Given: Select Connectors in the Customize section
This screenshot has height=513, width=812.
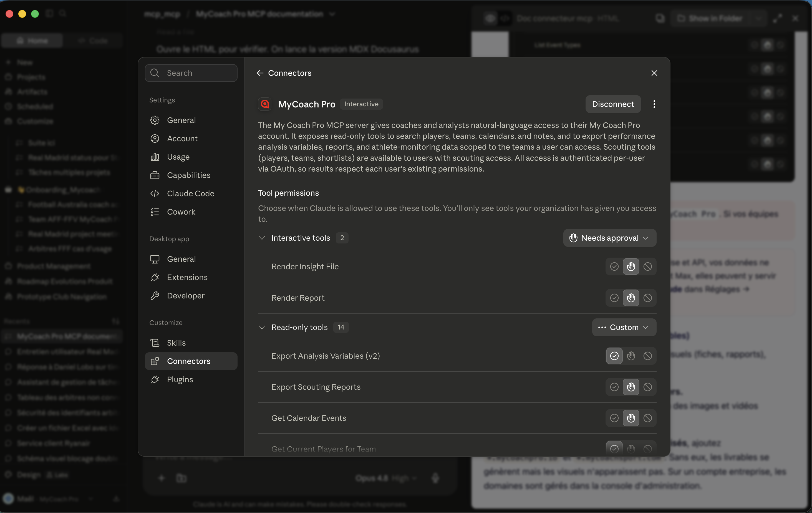Looking at the screenshot, I should click(191, 361).
